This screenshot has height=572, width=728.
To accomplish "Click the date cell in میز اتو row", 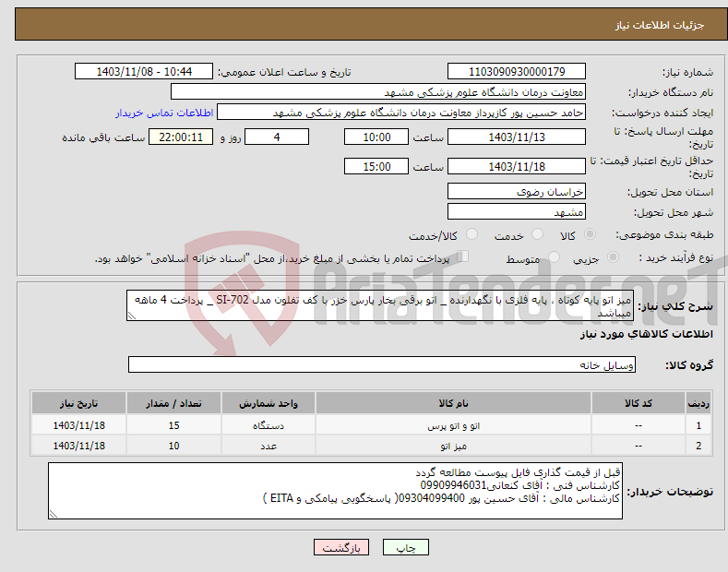I will coord(79,446).
